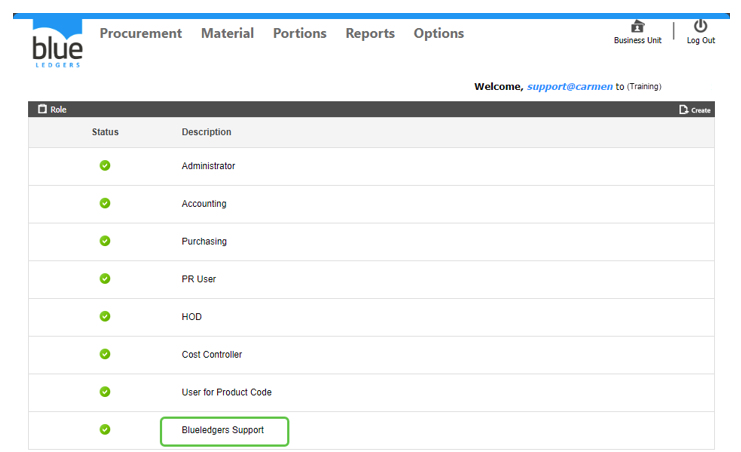Click the PR User active status icon
741x452 pixels.
105,279
